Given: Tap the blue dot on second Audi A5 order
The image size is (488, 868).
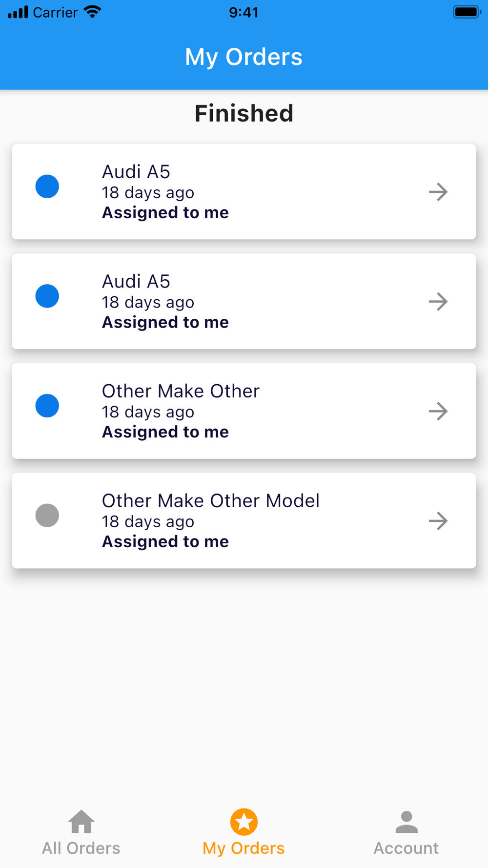Looking at the screenshot, I should 47,296.
